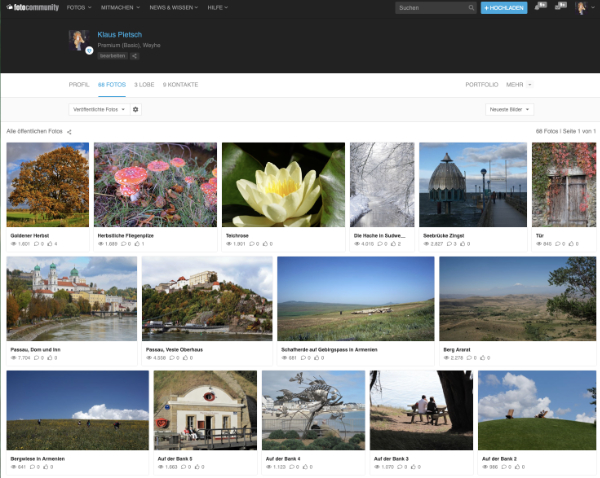Screen dimensions: 600x478
Task: Open the 'Teichrose' water lily thumbnail
Action: click(282, 185)
